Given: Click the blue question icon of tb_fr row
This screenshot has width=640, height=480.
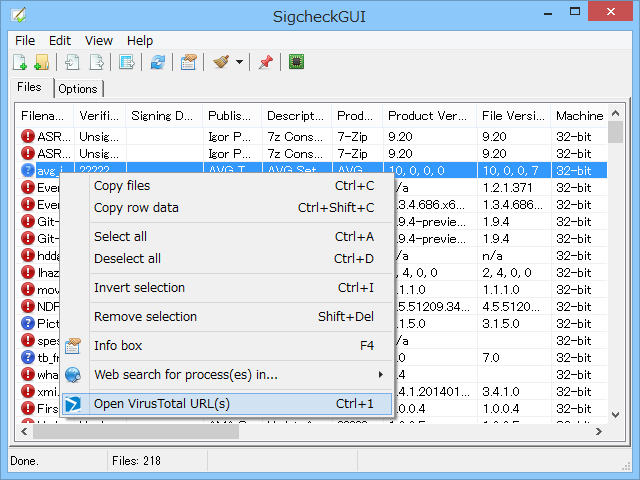Looking at the screenshot, I should click(x=28, y=357).
